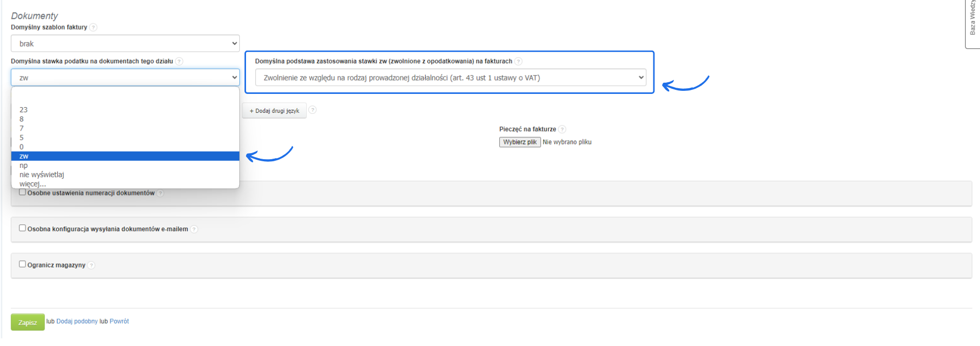Screen dimensions: 980x346
Task: Click help icon beside Dodaj drugi język
Action: [x=312, y=110]
